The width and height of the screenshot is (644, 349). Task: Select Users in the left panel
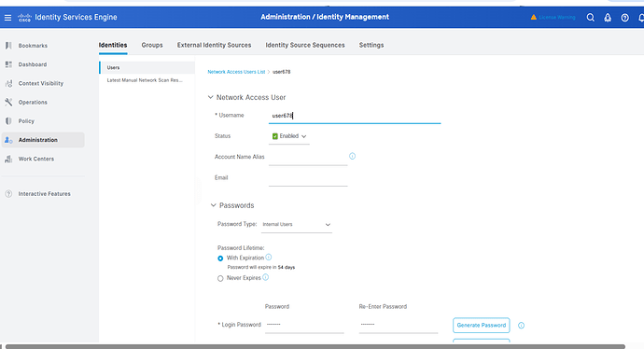[x=147, y=68]
